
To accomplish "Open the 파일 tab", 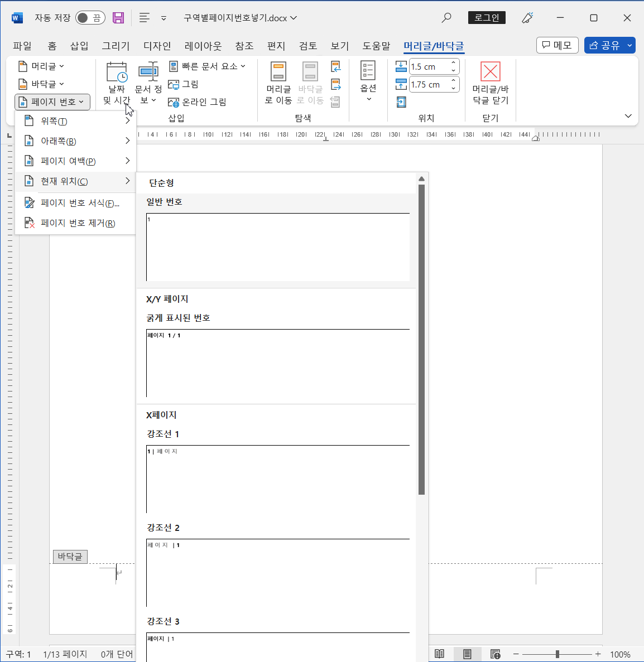I will pos(22,46).
